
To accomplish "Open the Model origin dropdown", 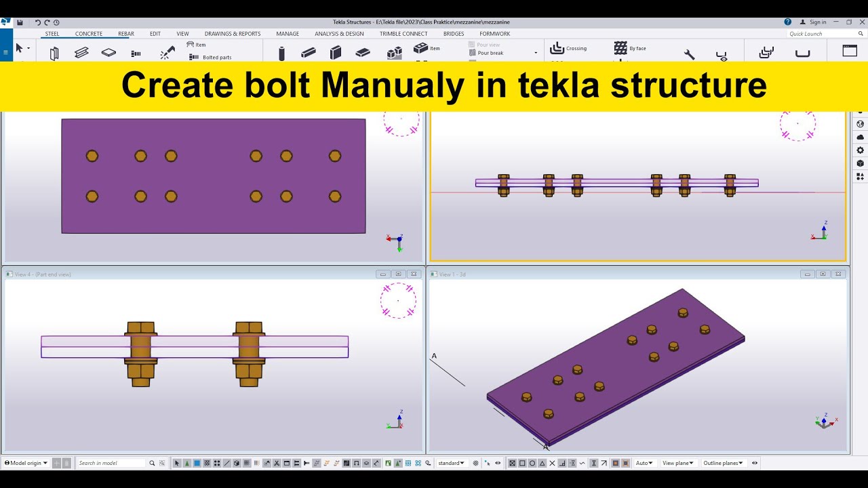I will pos(26,463).
